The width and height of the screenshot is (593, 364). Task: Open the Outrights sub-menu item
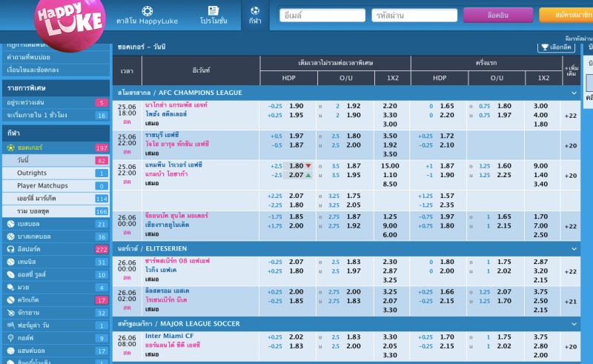[x=56, y=173]
